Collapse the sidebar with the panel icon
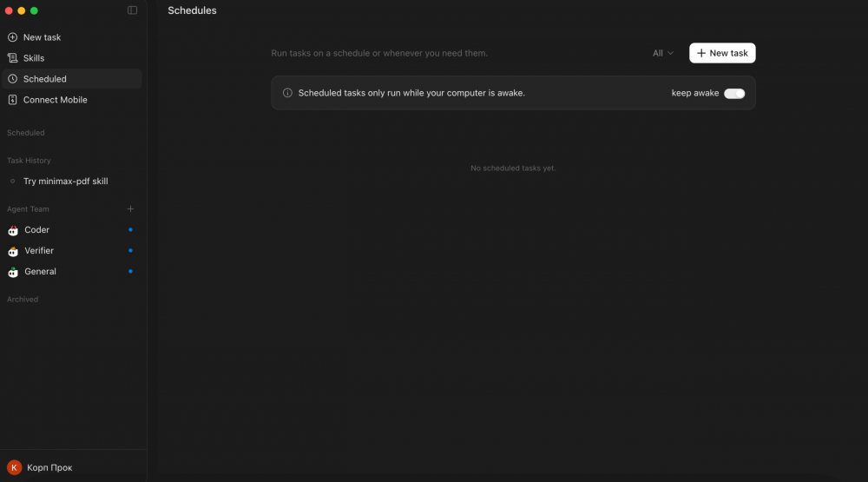868x482 pixels. pos(132,10)
